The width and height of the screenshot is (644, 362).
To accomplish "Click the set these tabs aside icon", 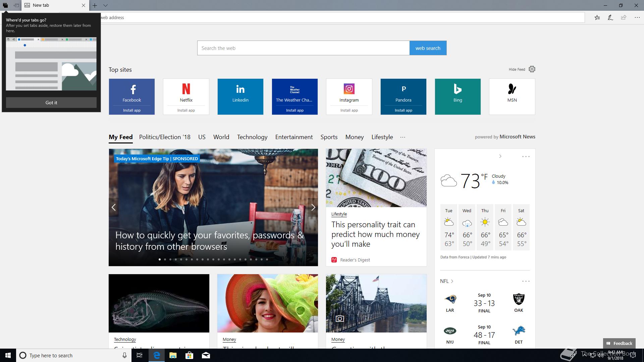I will click(x=16, y=5).
